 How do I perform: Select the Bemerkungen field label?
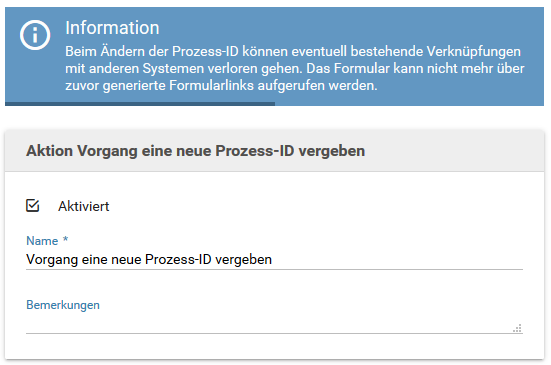pyautogui.click(x=63, y=305)
